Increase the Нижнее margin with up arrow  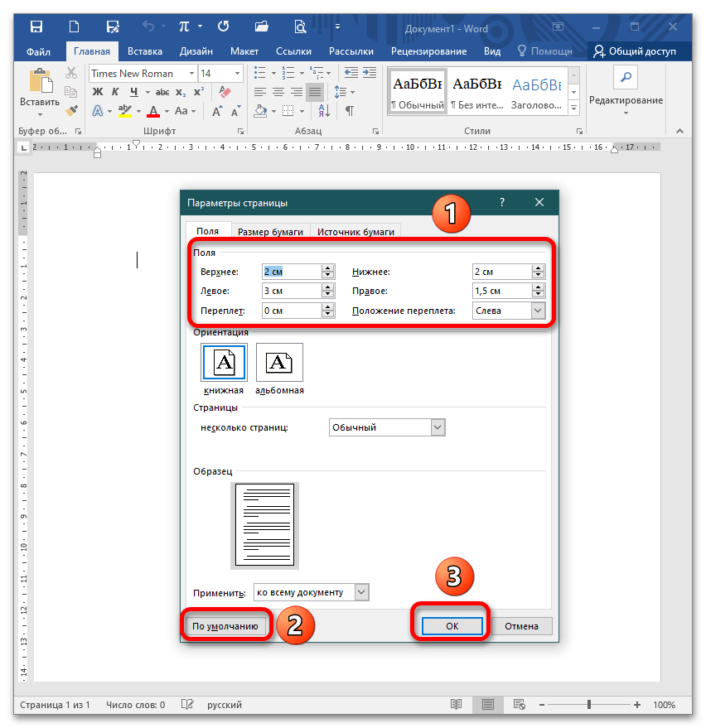pos(539,268)
